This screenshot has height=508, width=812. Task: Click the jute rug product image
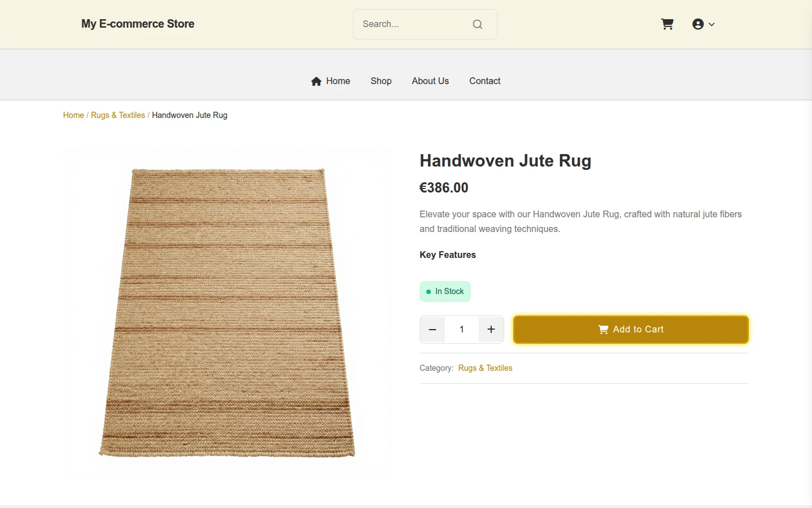pyautogui.click(x=227, y=314)
